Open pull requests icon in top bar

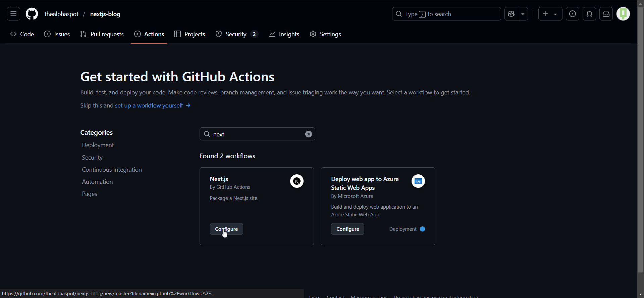pyautogui.click(x=589, y=14)
